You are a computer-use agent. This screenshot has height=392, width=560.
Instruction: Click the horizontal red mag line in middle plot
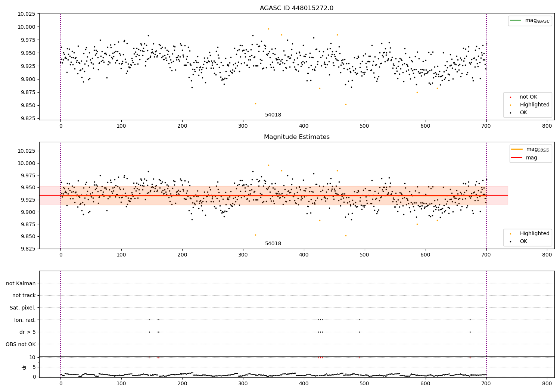(273, 195)
